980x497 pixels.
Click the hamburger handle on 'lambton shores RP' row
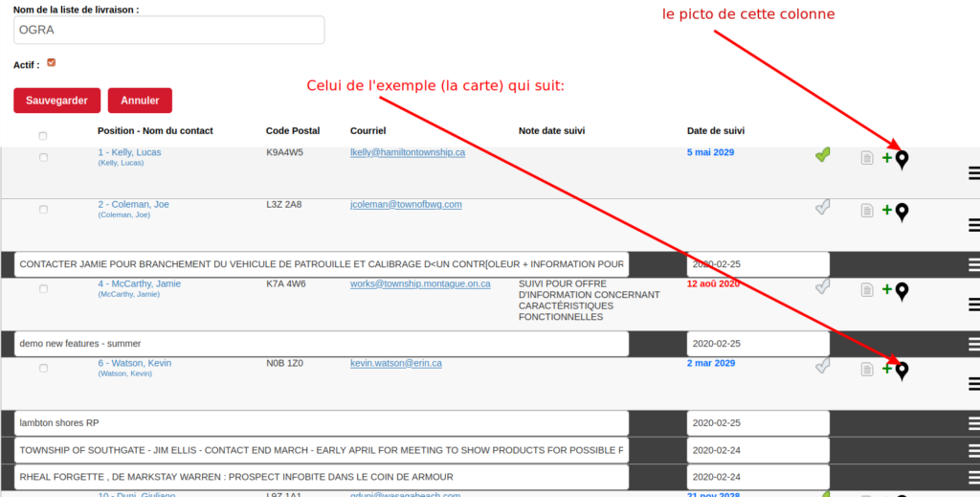tap(973, 423)
